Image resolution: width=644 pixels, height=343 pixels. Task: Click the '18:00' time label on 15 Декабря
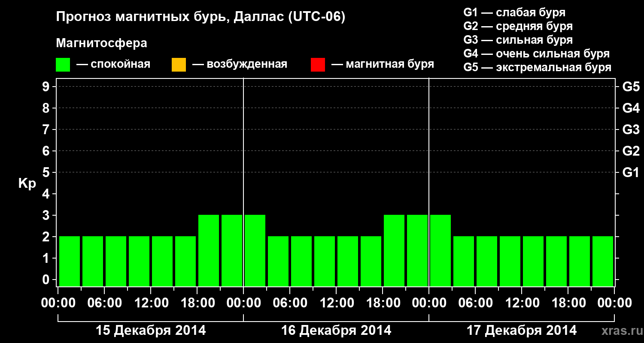pos(197,303)
